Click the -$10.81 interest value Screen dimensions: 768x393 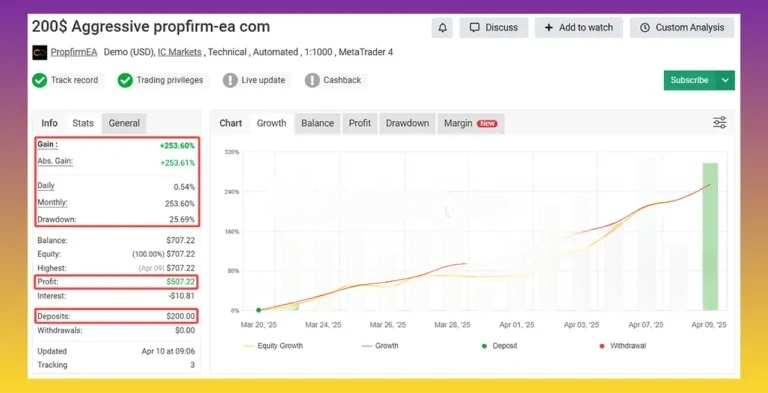182,296
